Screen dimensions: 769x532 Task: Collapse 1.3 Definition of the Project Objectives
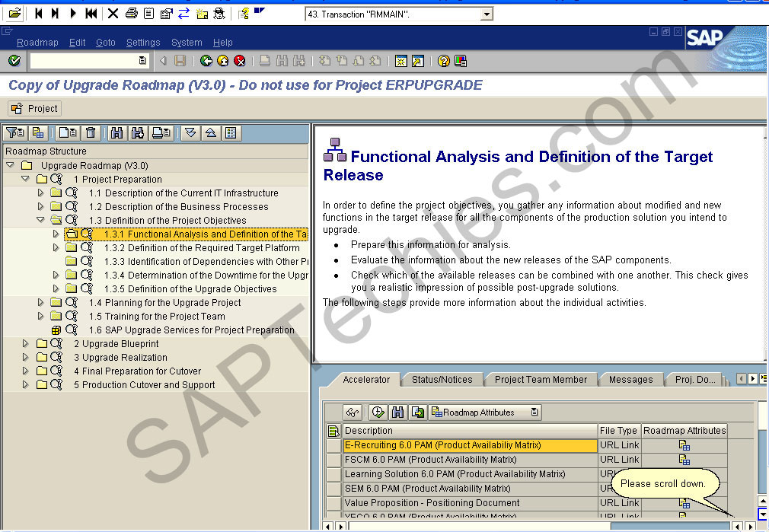(x=40, y=220)
